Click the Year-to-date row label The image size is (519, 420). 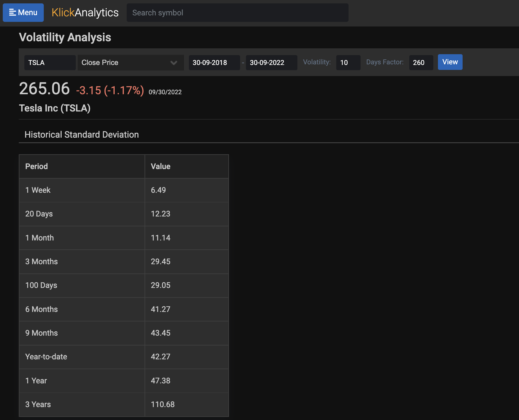pos(46,357)
